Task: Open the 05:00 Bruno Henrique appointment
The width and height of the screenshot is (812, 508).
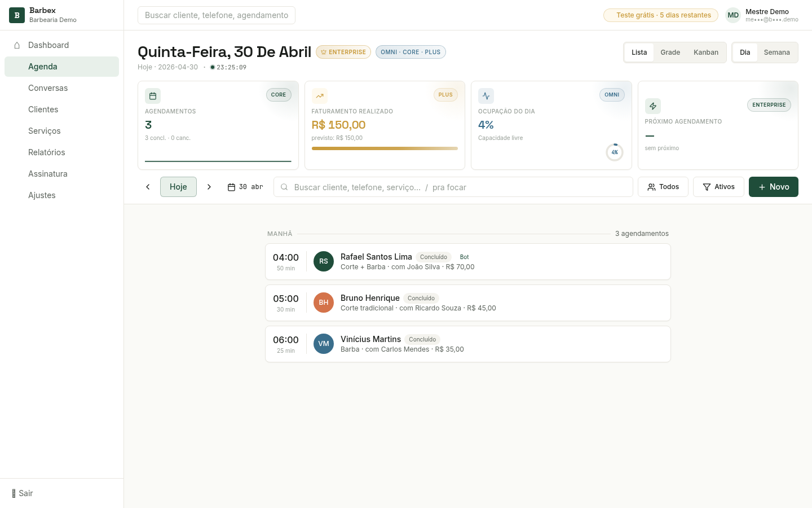Action: (468, 303)
